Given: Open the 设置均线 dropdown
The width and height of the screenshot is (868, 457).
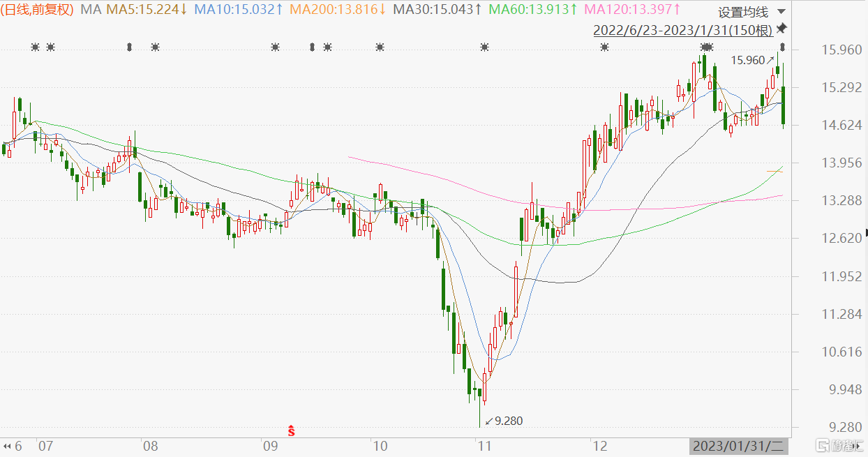Looking at the screenshot, I should 751,12.
